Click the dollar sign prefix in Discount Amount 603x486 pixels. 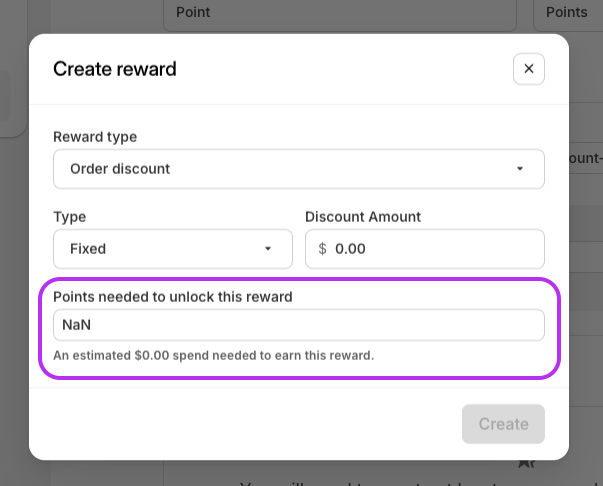click(322, 249)
